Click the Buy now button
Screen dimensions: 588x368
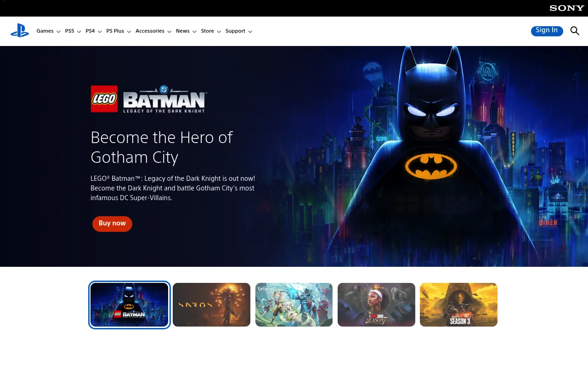click(112, 224)
